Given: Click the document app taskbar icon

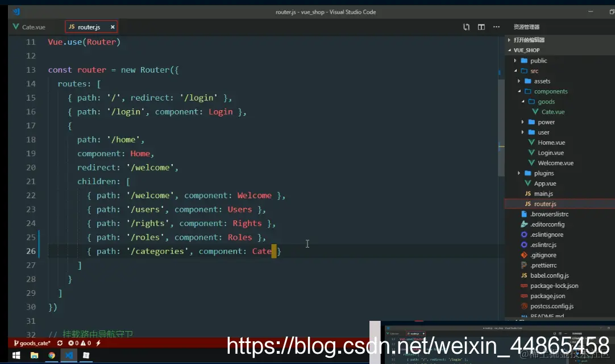Looking at the screenshot, I should point(86,355).
